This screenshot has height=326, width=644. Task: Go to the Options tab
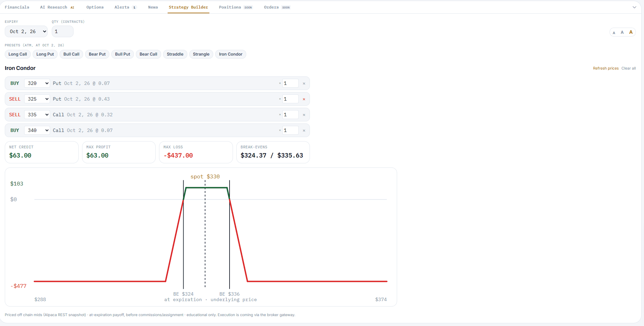(95, 7)
